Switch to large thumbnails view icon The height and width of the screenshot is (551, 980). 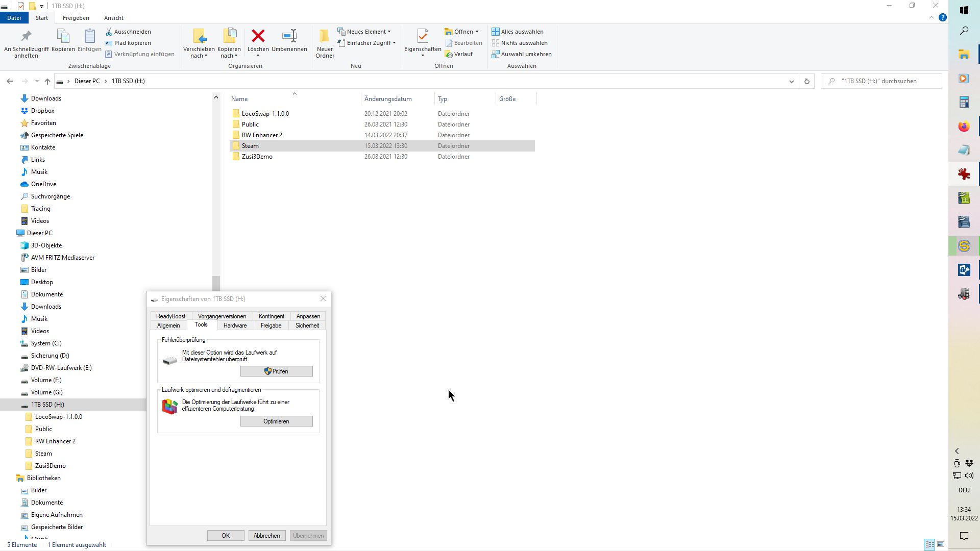941,544
